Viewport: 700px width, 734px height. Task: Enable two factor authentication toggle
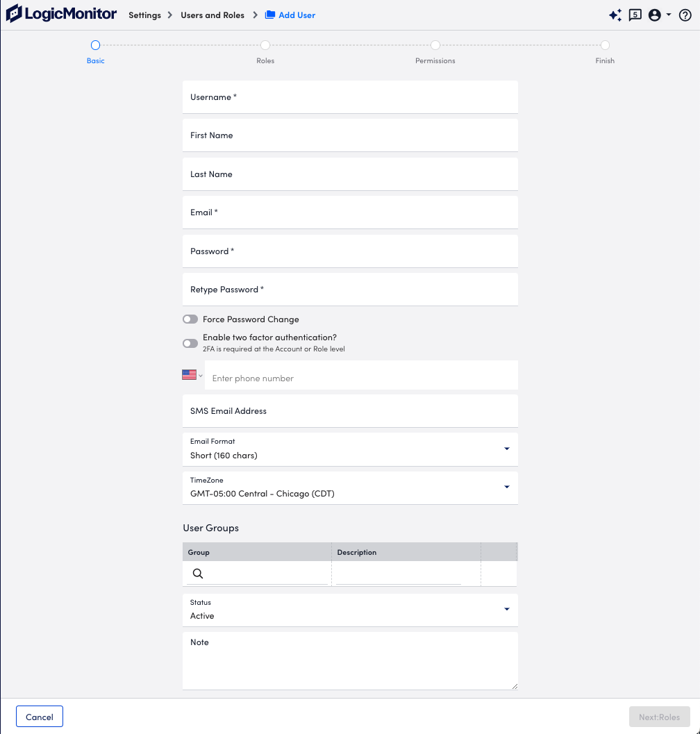click(x=190, y=343)
